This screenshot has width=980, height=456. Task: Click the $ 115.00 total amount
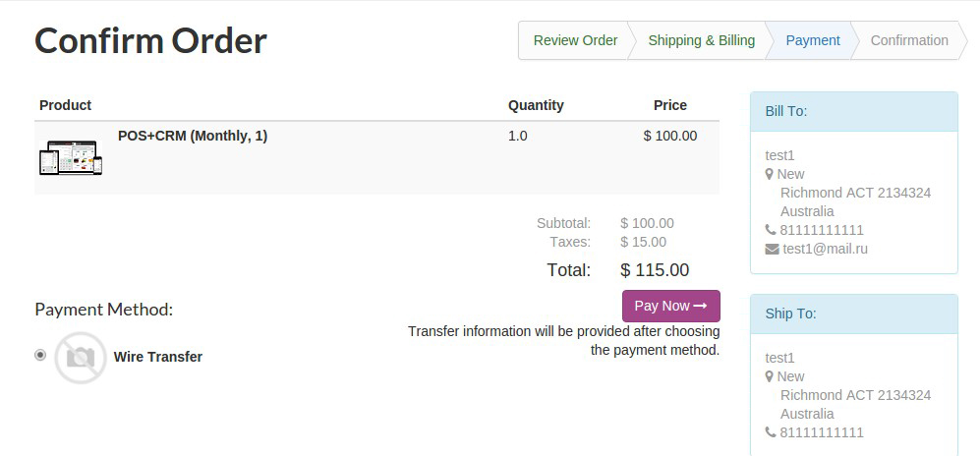(x=655, y=270)
